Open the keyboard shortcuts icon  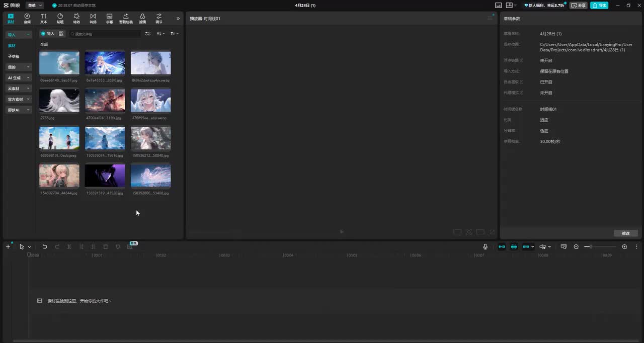498,5
